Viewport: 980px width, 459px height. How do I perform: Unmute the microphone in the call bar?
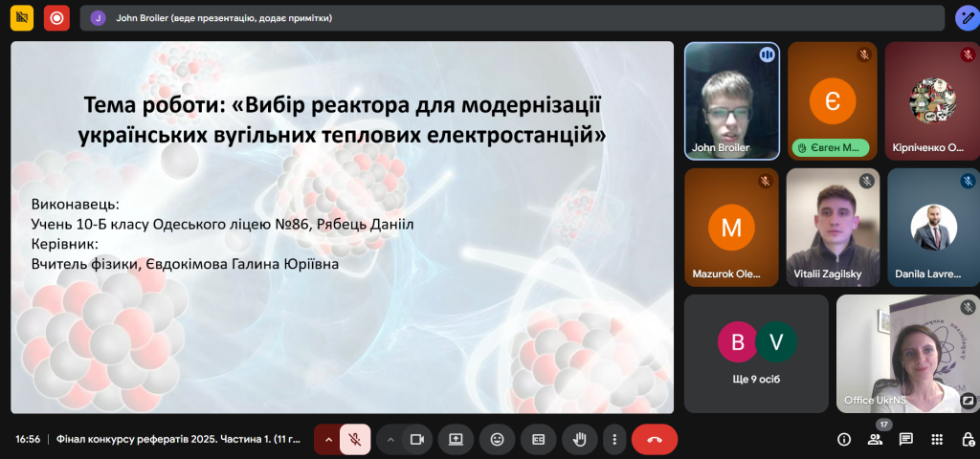(354, 439)
